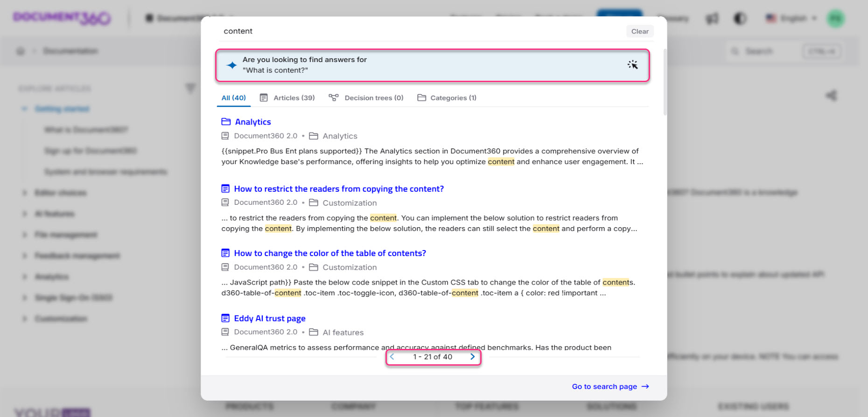Image resolution: width=868 pixels, height=417 pixels.
Task: Go to next results page arrow
Action: [x=472, y=357]
